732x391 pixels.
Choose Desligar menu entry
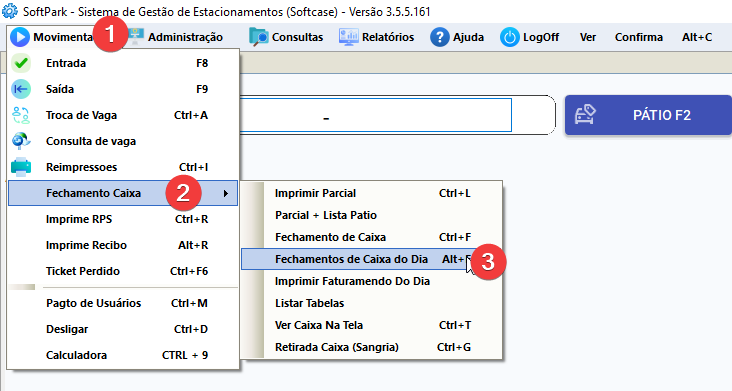(123, 329)
